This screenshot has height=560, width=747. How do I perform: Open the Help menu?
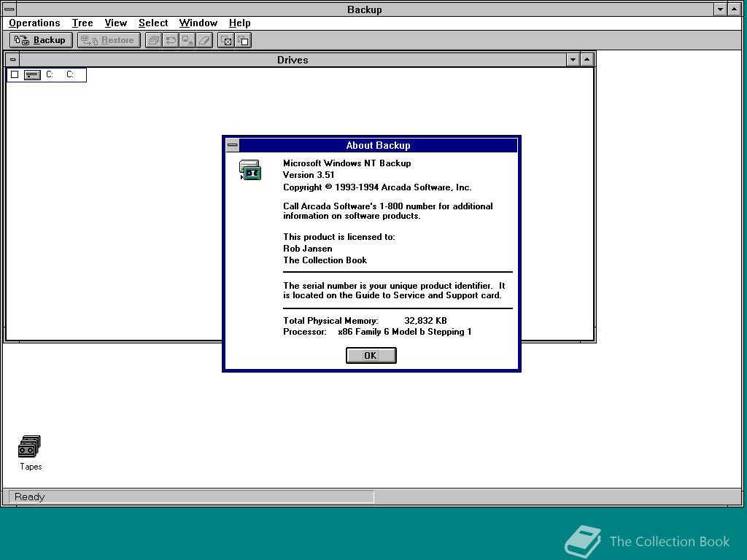pos(239,23)
